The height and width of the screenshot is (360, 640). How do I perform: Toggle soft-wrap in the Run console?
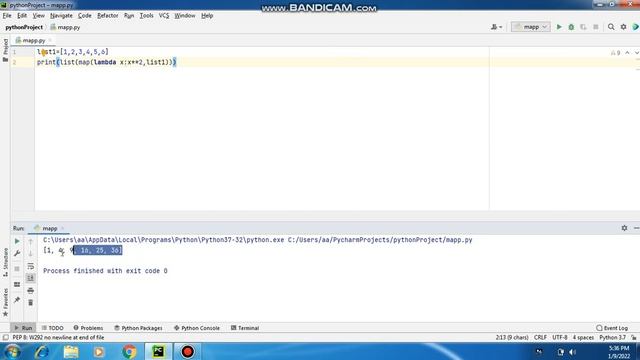pos(31,266)
